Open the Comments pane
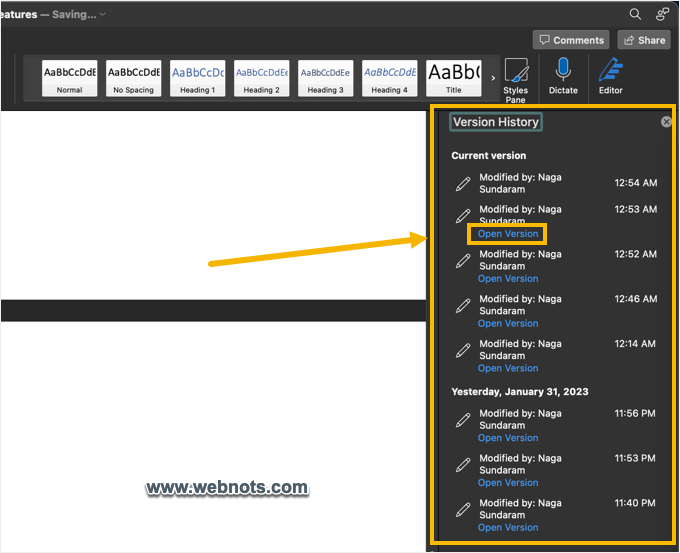Screen dimensions: 680x553 [571, 40]
